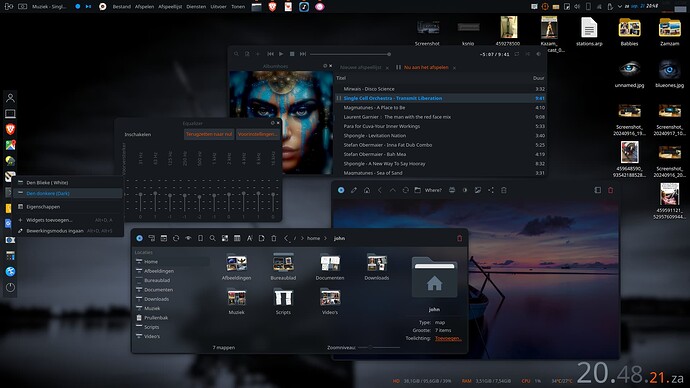
Task: Select Den donkere (Dark) menu entry
Action: [x=68, y=193]
